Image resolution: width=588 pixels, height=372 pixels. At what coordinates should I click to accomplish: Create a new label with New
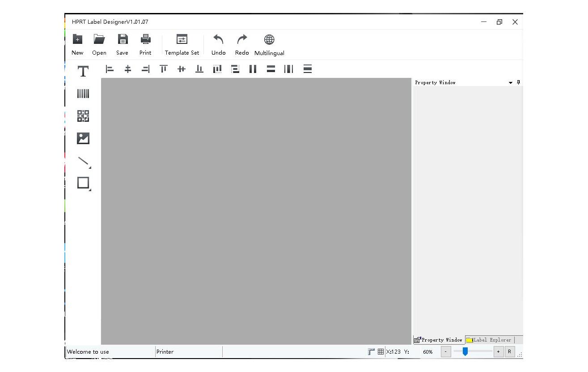click(x=77, y=45)
